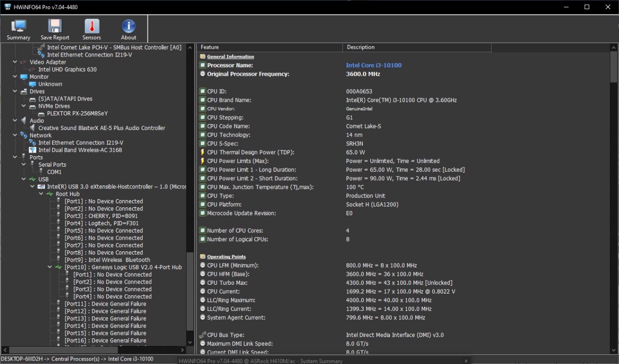Image resolution: width=619 pixels, height=364 pixels.
Task: Select the COM1 serial port
Action: click(54, 172)
